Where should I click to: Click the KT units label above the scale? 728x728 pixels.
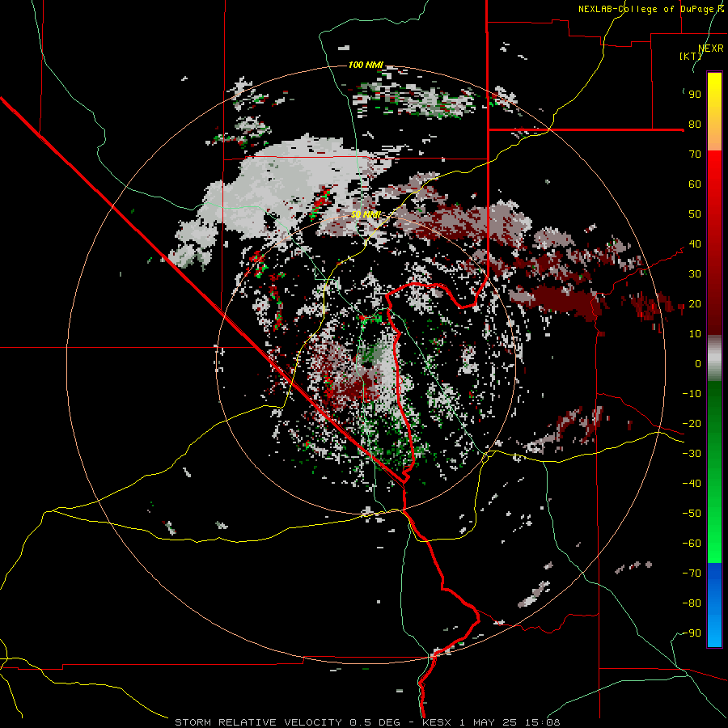pos(691,56)
